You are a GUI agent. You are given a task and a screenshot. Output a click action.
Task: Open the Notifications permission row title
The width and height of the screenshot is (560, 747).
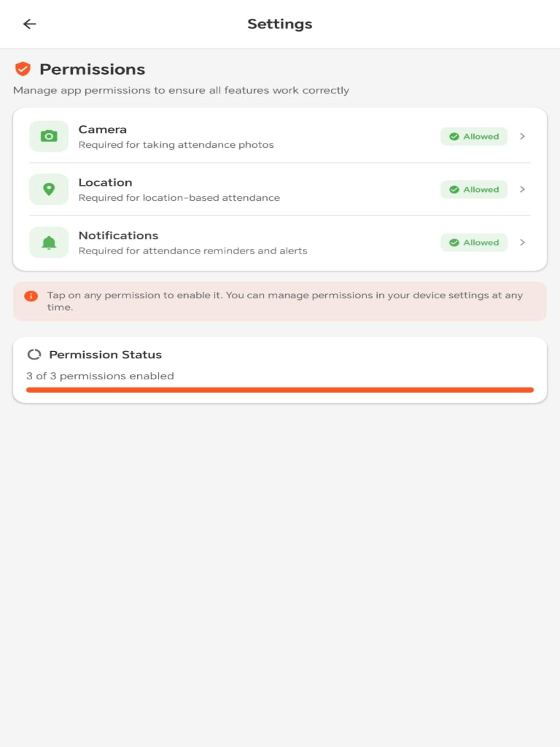[x=119, y=235]
